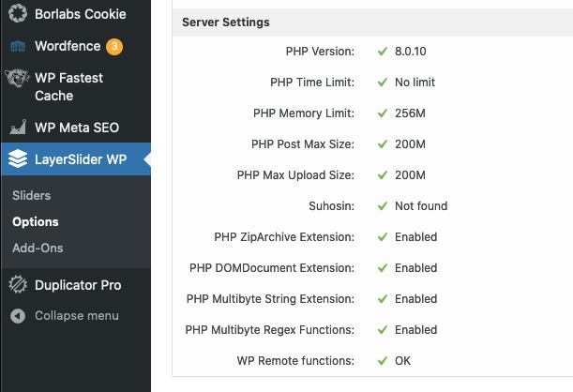Click the Borlabs Cookie gear icon
This screenshot has width=573, height=392.
point(18,13)
